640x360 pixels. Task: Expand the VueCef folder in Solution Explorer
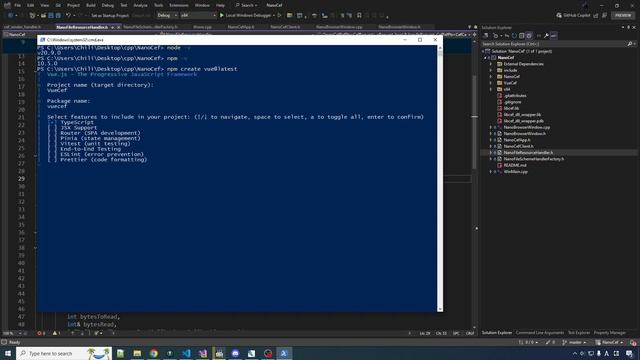(491, 83)
